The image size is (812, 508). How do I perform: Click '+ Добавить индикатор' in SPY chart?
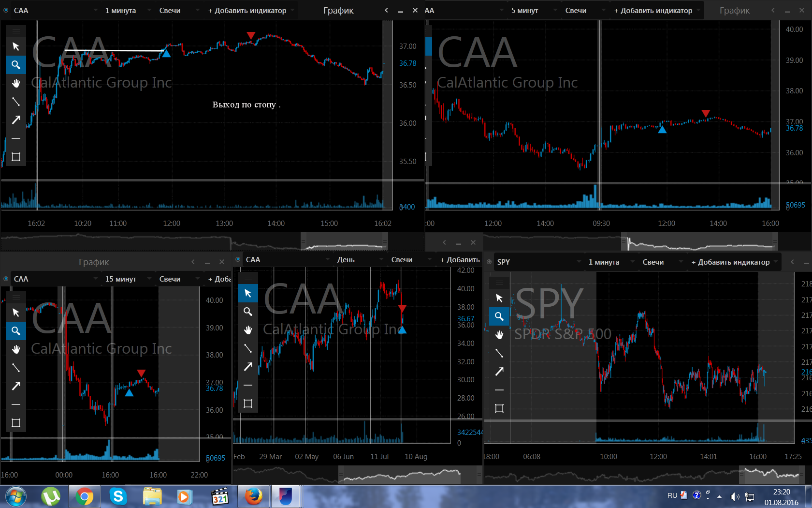click(x=734, y=262)
